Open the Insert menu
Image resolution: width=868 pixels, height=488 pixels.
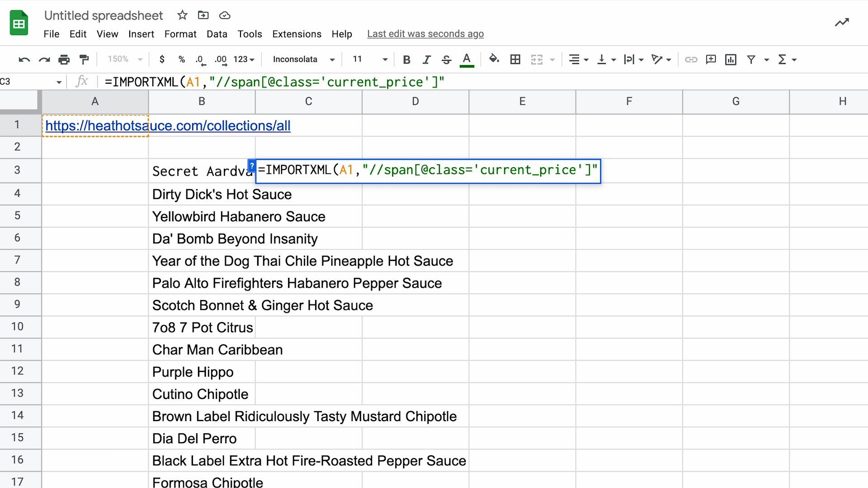[x=141, y=34]
